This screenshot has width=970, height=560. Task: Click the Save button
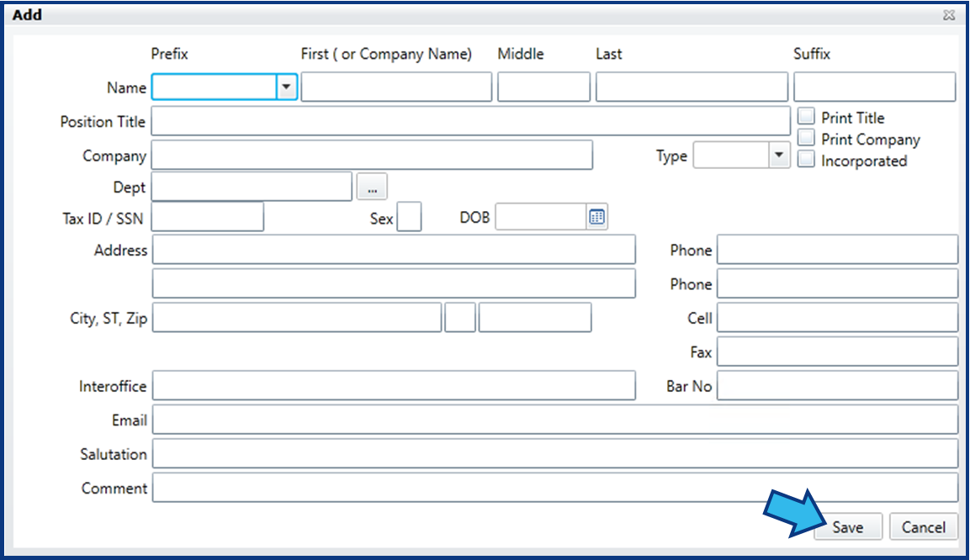point(847,526)
